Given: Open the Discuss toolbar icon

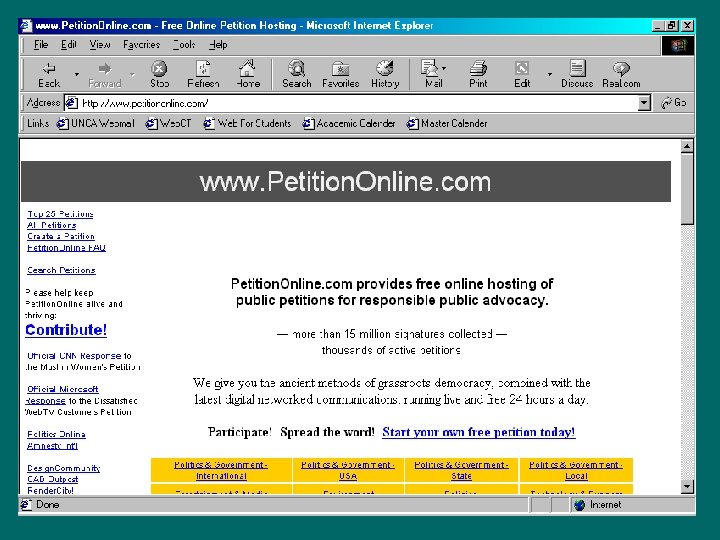Looking at the screenshot, I should point(577,74).
